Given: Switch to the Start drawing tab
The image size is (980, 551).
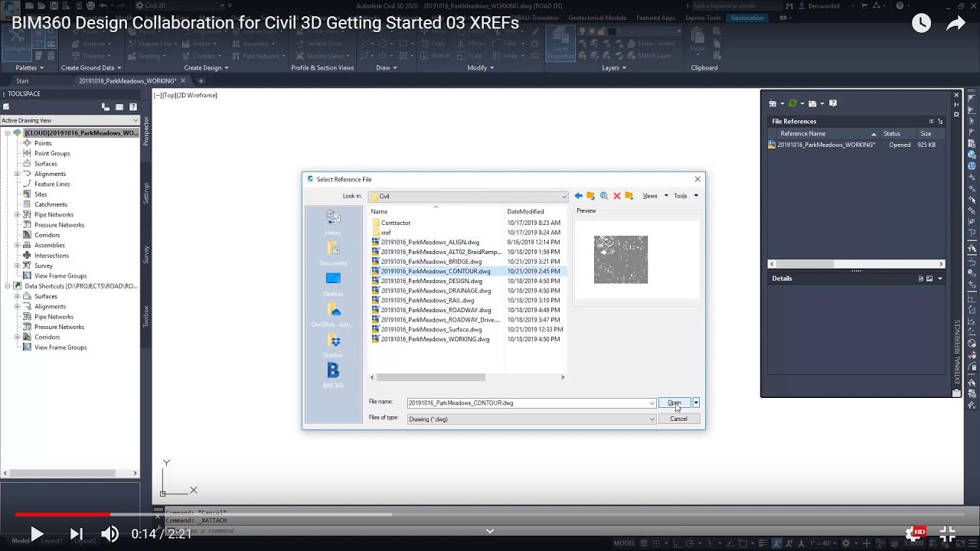Looking at the screenshot, I should pyautogui.click(x=22, y=80).
